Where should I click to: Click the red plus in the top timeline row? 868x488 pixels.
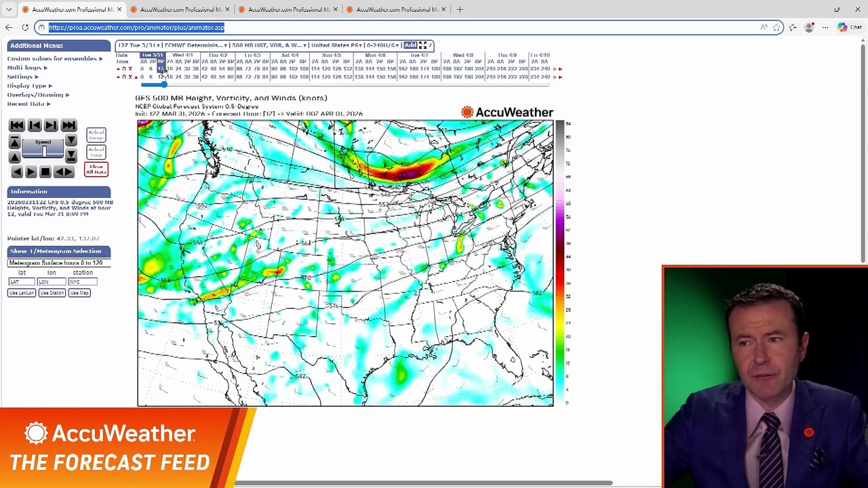pos(118,69)
